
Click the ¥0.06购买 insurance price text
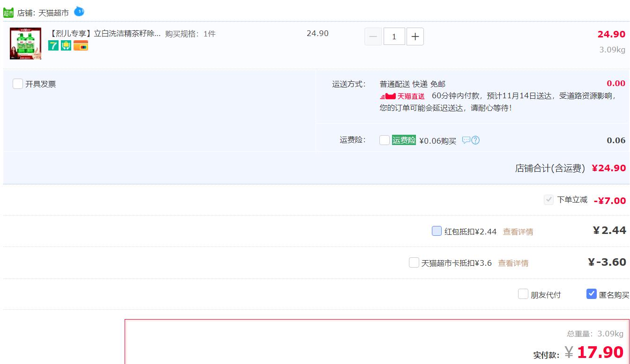click(437, 141)
